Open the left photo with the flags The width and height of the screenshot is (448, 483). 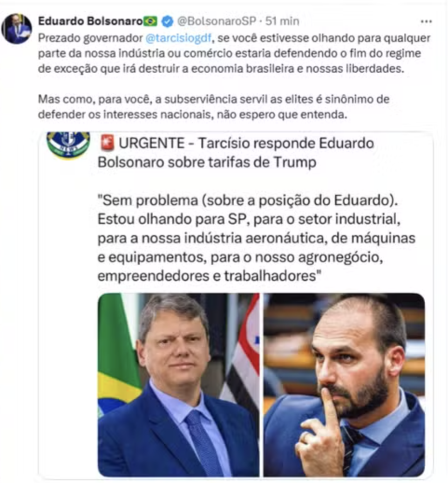178,385
